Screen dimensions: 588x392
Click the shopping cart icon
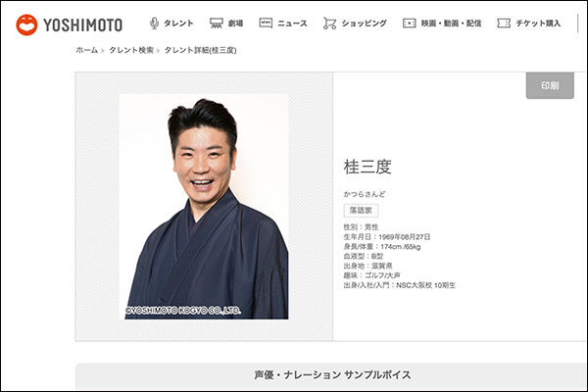(x=329, y=24)
